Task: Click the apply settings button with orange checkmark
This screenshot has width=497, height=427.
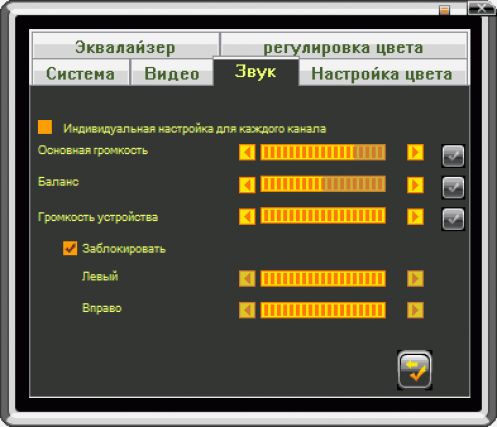Action: click(x=414, y=370)
